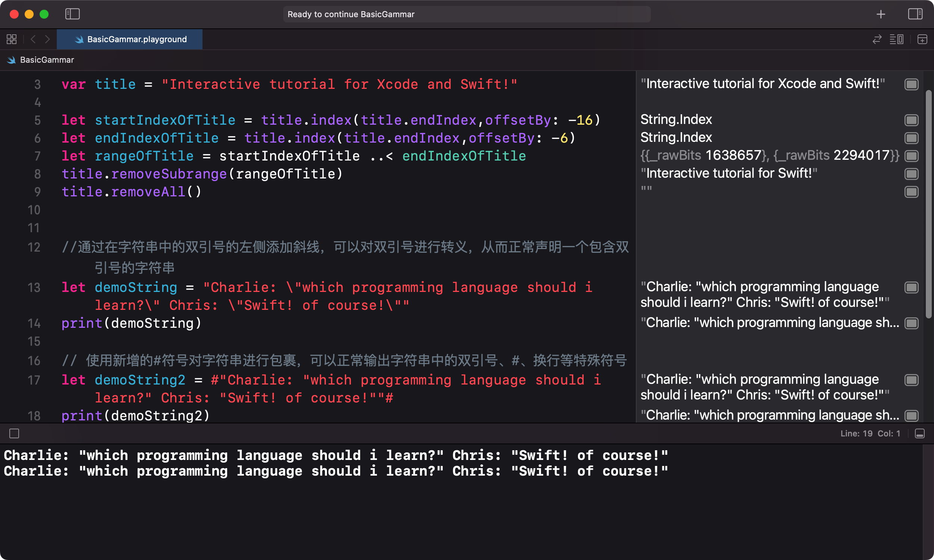Show quick look for print(demoString2) line 18 result
This screenshot has height=560, width=934.
click(911, 416)
